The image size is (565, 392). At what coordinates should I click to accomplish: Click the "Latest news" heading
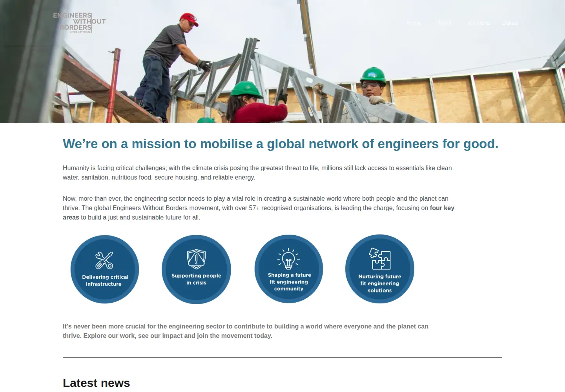(97, 383)
